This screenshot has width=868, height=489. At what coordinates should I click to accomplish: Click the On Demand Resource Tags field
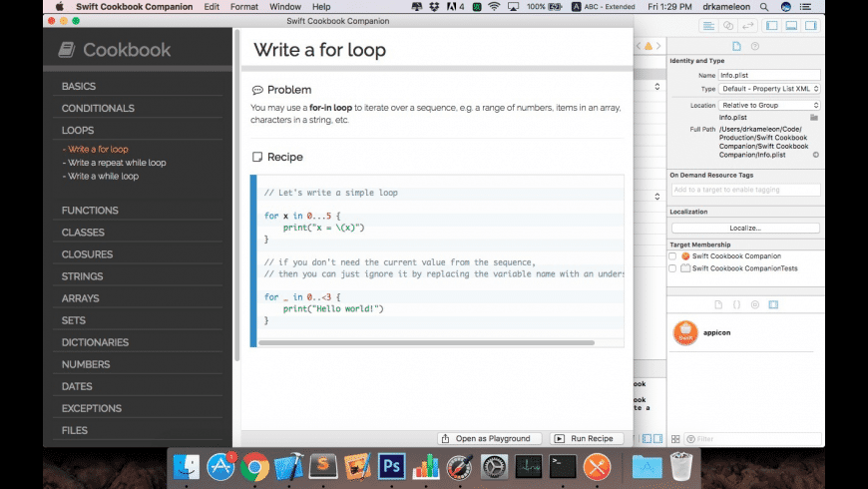745,190
